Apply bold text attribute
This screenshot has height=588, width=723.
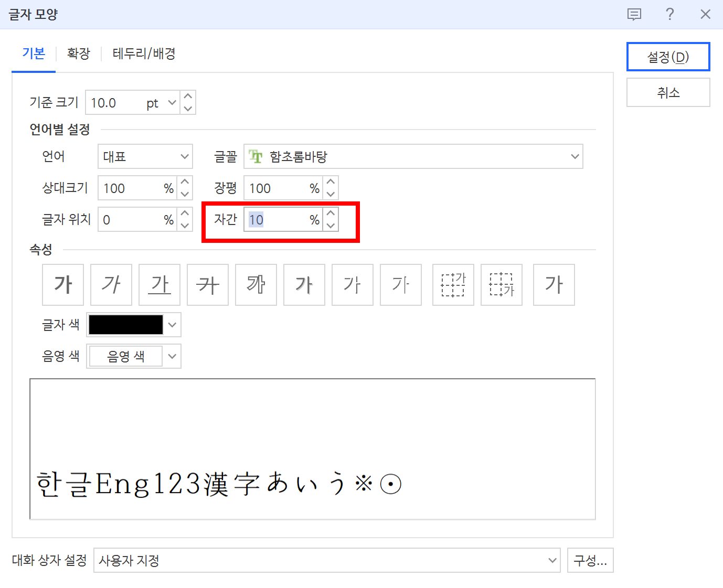(x=62, y=285)
